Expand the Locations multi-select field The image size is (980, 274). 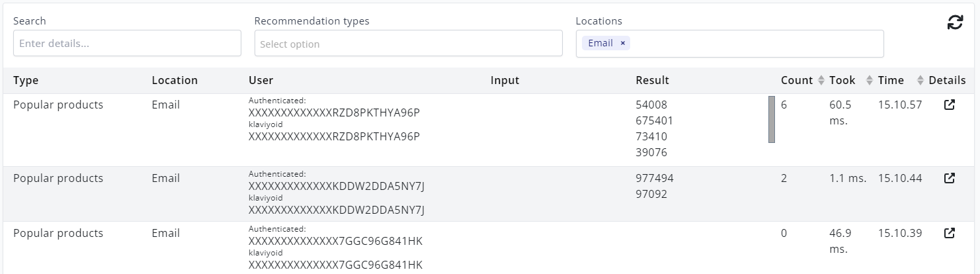(754, 44)
